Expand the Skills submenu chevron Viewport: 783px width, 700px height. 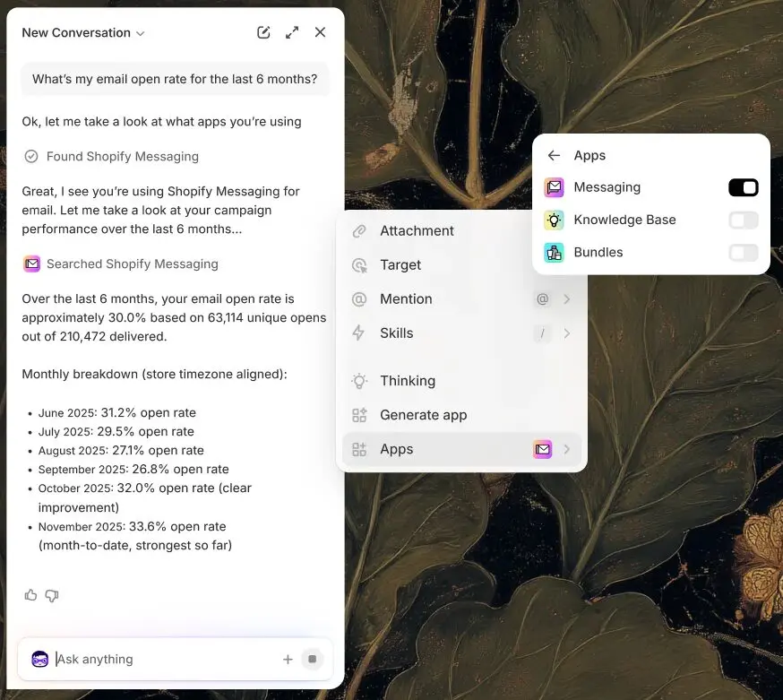[567, 333]
